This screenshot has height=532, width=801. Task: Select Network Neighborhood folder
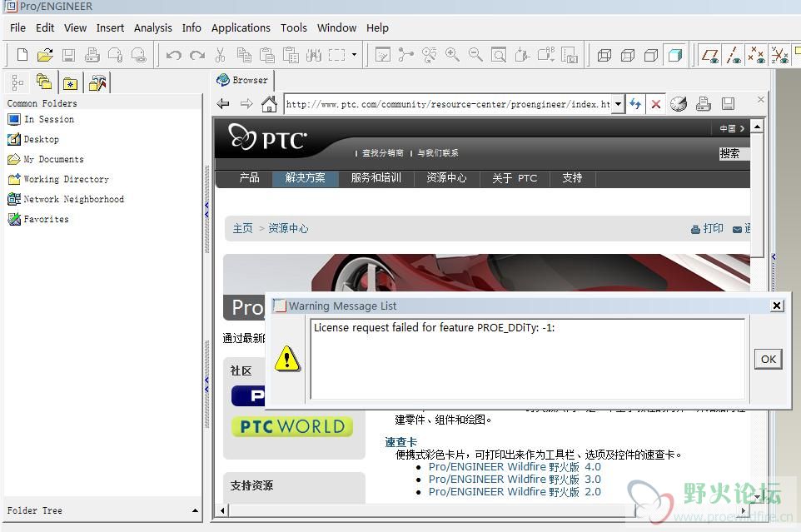pyautogui.click(x=66, y=199)
